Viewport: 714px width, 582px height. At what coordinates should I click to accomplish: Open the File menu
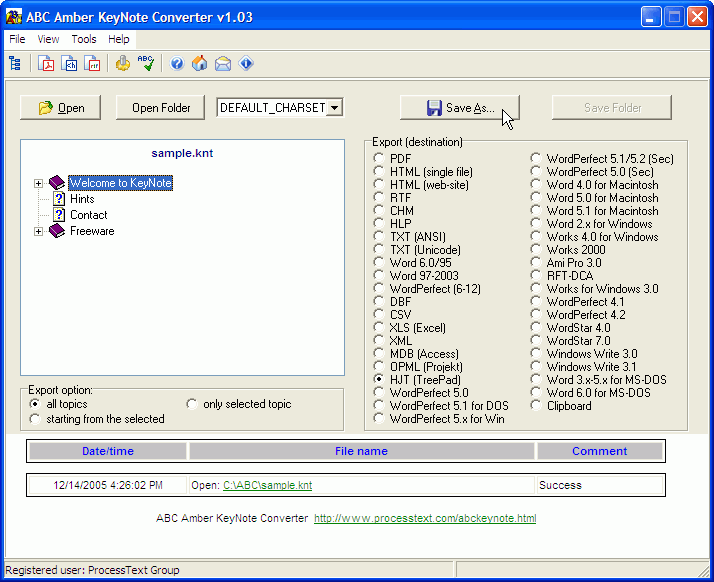click(17, 39)
